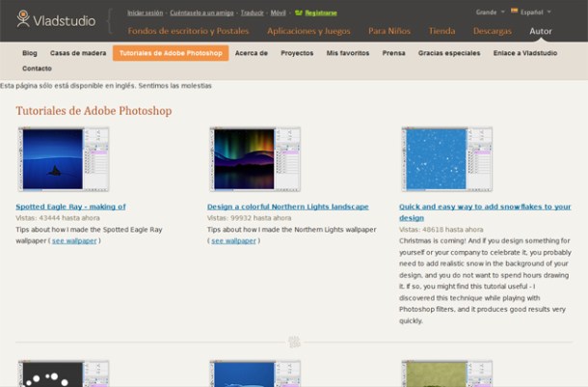Screen dimensions: 588x387
Task: Open the Spotted Eagle Ray tutorial thumbnail
Action: click(x=64, y=159)
